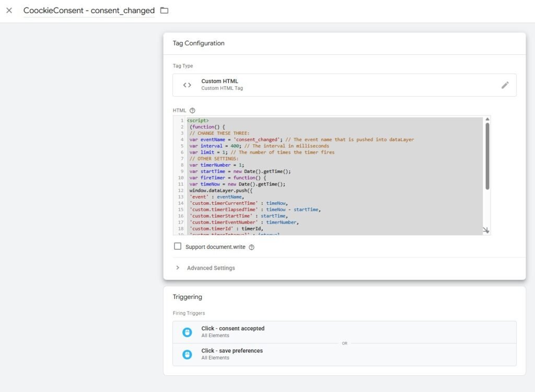Click the folder icon beside the tag name
The width and height of the screenshot is (535, 392).
pyautogui.click(x=164, y=10)
